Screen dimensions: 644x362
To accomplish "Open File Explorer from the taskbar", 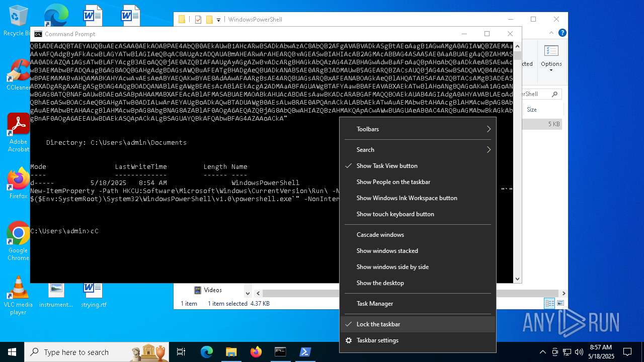I will point(231,352).
